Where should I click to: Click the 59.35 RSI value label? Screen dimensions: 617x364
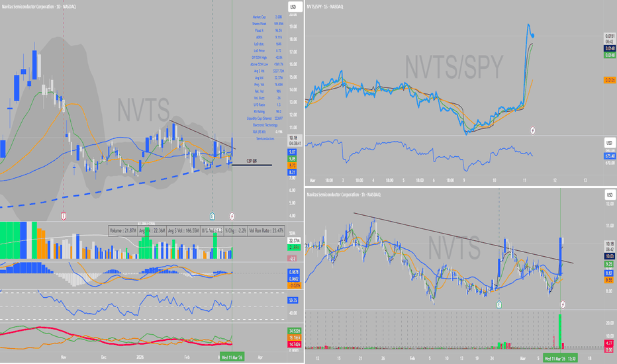coord(293,300)
